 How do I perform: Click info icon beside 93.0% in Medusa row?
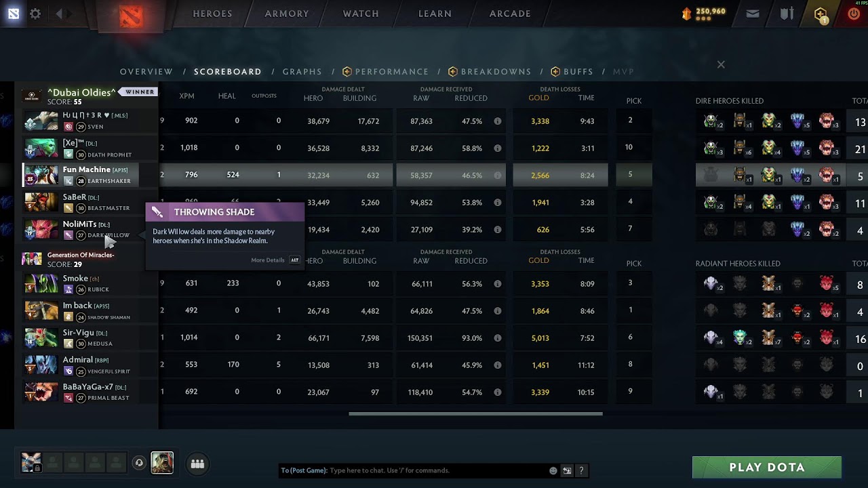(x=498, y=338)
